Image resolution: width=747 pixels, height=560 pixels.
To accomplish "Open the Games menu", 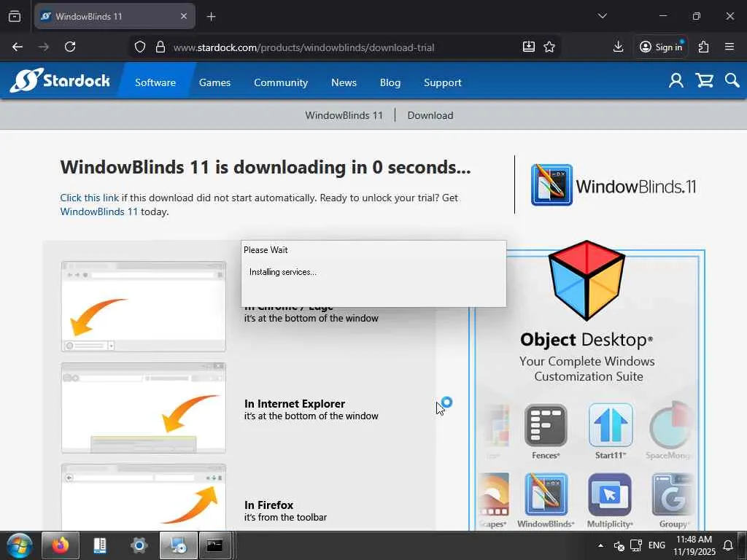I will (x=215, y=82).
